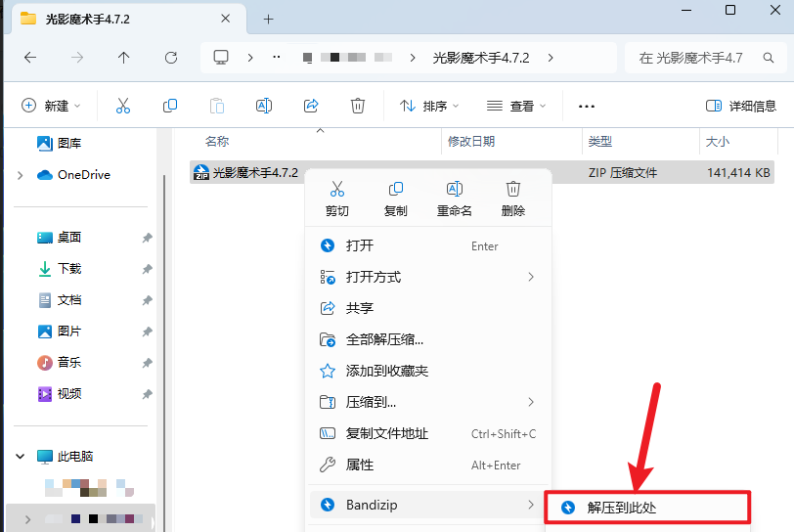Unpin 下载 with its pin icon
Viewport: 794px width, 532px height.
coord(147,269)
